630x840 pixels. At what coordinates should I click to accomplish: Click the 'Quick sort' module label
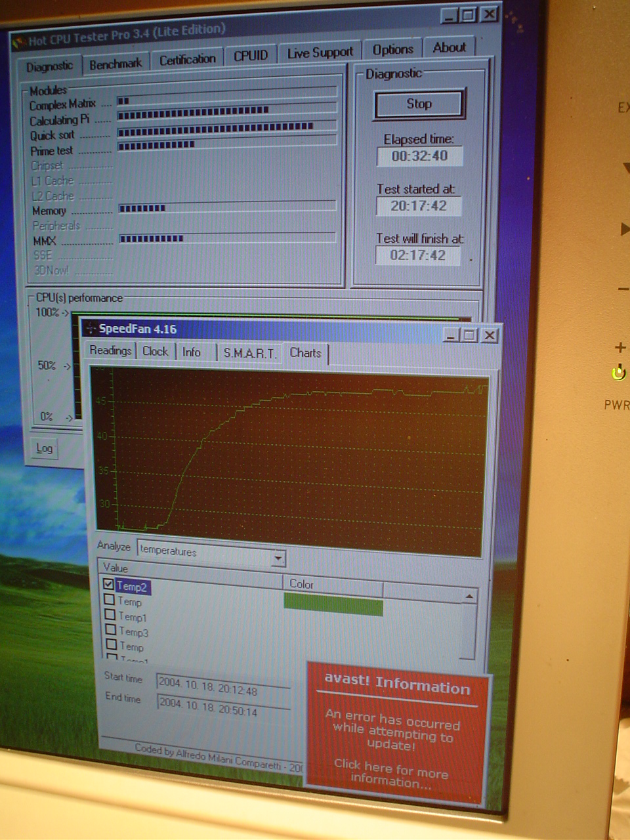[x=52, y=135]
